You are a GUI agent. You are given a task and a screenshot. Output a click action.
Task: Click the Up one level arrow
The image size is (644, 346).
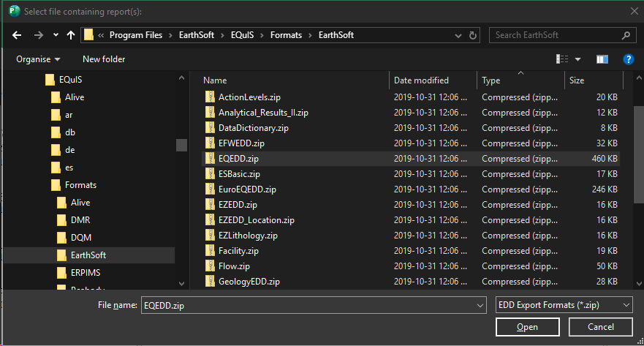[x=71, y=35]
